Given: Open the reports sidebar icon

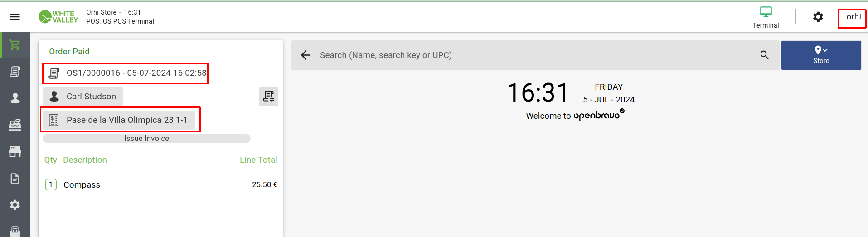Looking at the screenshot, I should 15,179.
